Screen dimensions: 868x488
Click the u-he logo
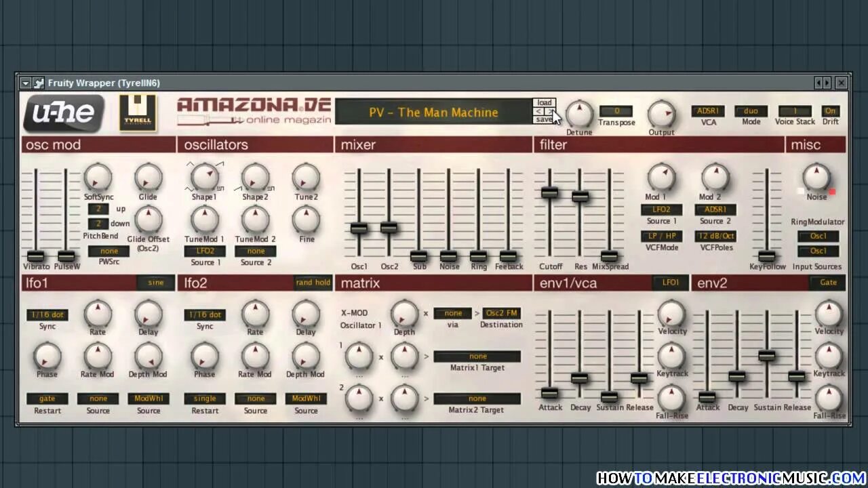64,113
